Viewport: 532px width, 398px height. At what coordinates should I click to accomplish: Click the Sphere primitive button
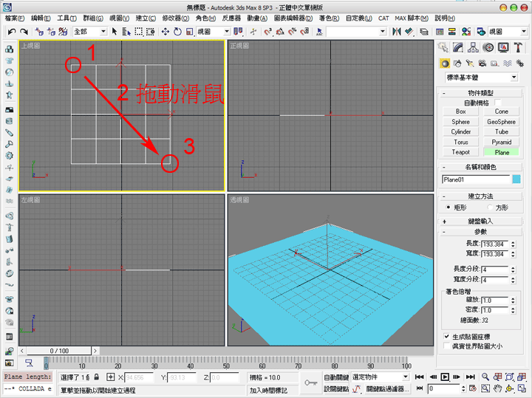coord(461,122)
